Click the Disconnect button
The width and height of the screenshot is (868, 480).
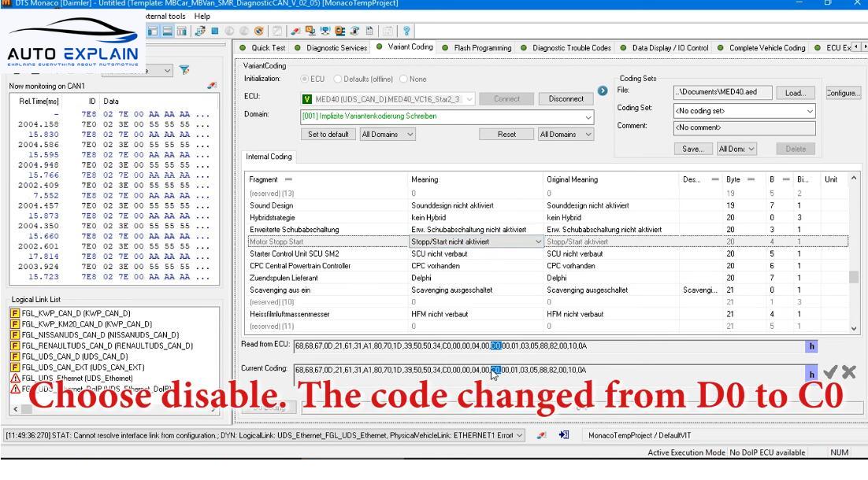(566, 99)
